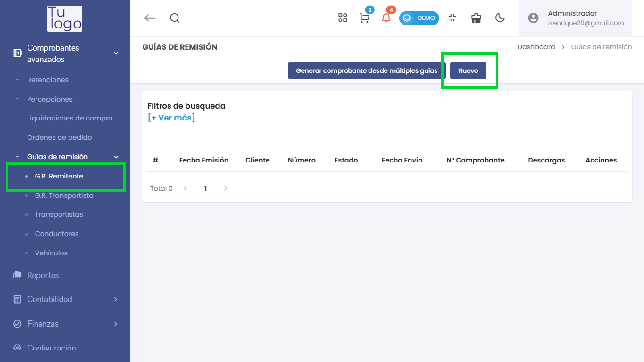Open the apps grid icon

(x=342, y=18)
